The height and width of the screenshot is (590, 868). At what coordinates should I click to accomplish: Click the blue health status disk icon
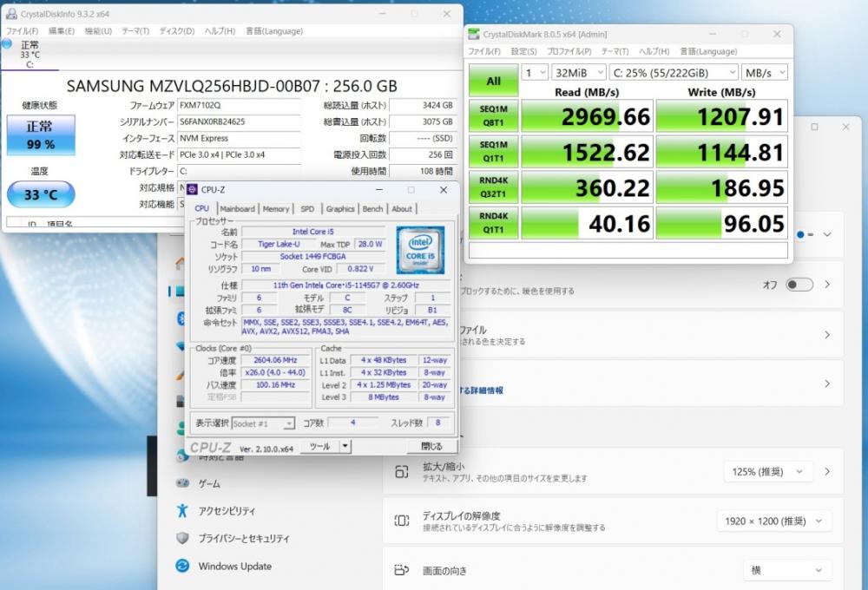(7, 43)
